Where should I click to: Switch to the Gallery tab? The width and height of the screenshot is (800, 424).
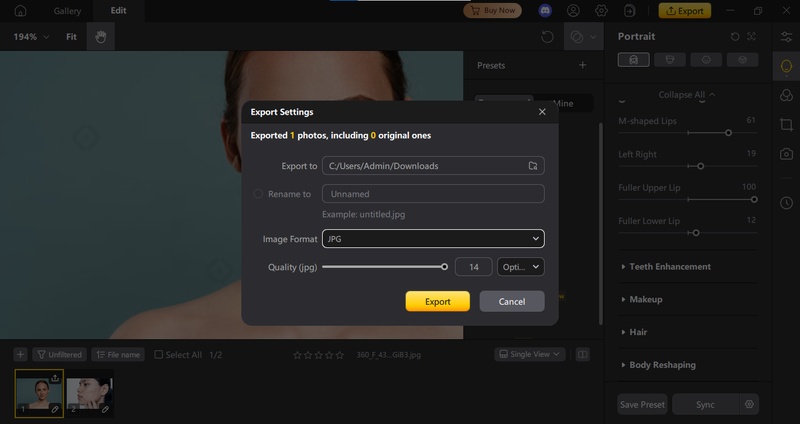67,11
